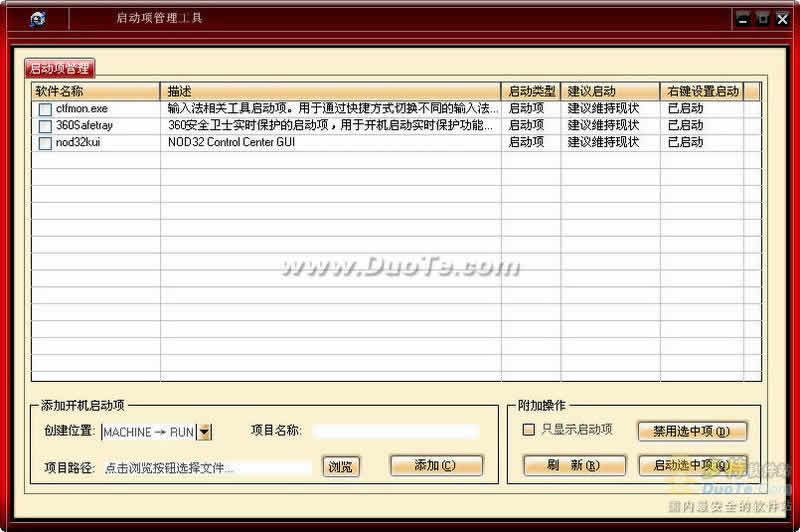Click the 添加 button
The image size is (800, 532).
[435, 466]
